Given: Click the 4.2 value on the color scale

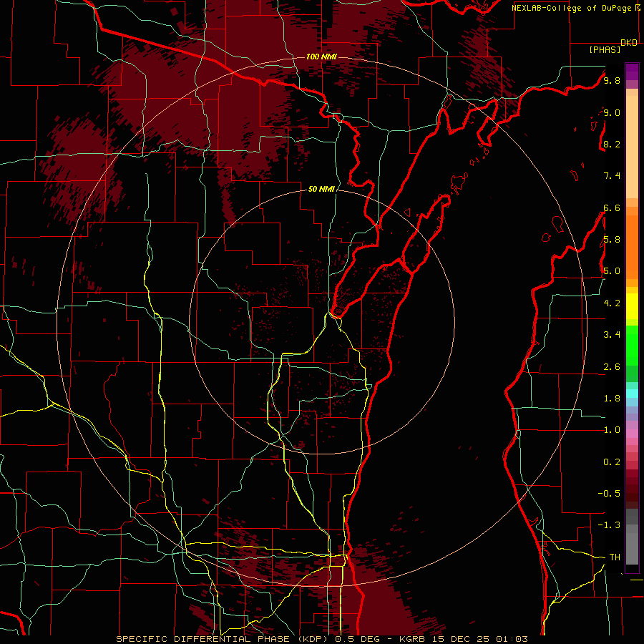Looking at the screenshot, I should coord(612,303).
